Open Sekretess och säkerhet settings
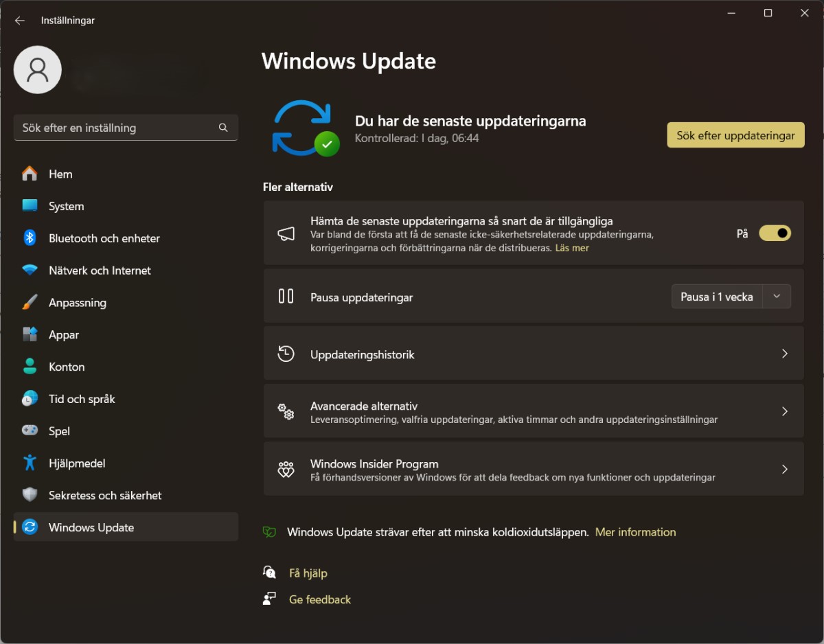This screenshot has height=644, width=824. pyautogui.click(x=126, y=495)
